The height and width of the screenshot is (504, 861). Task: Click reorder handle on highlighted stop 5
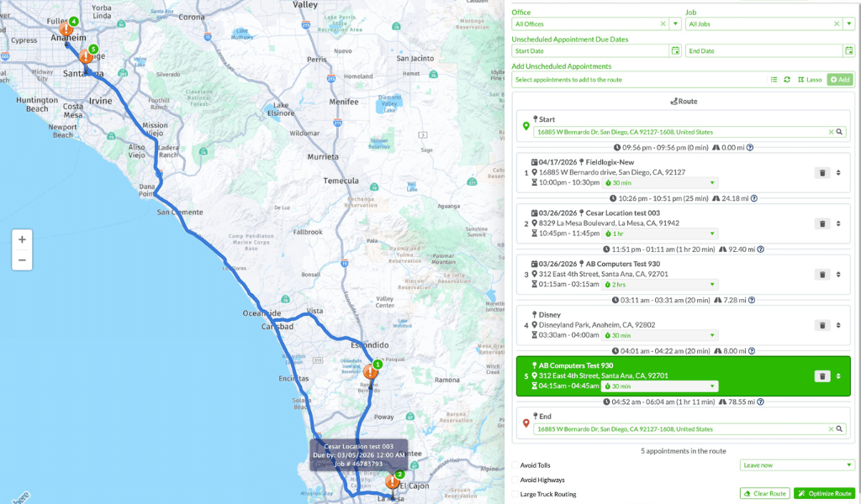pos(838,376)
